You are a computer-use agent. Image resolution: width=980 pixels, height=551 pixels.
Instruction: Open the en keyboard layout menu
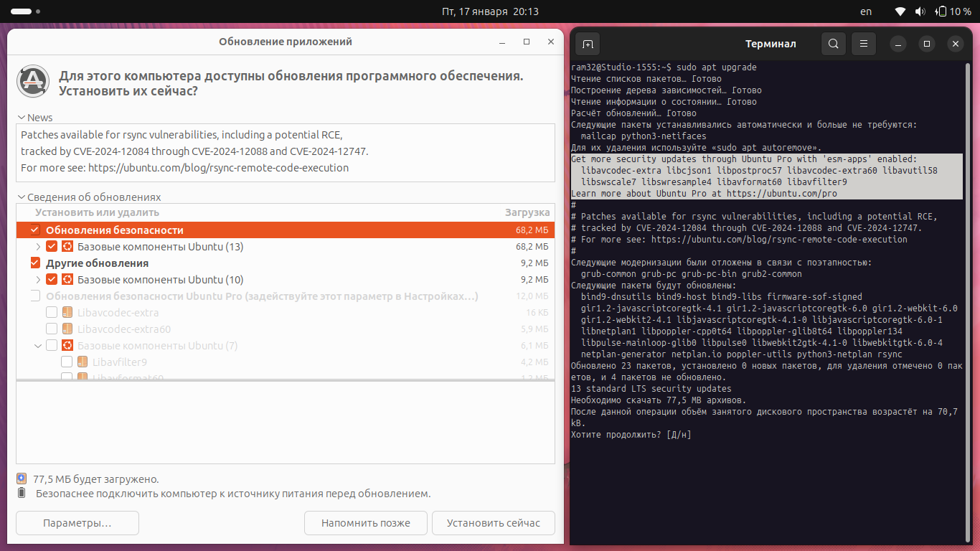(866, 11)
